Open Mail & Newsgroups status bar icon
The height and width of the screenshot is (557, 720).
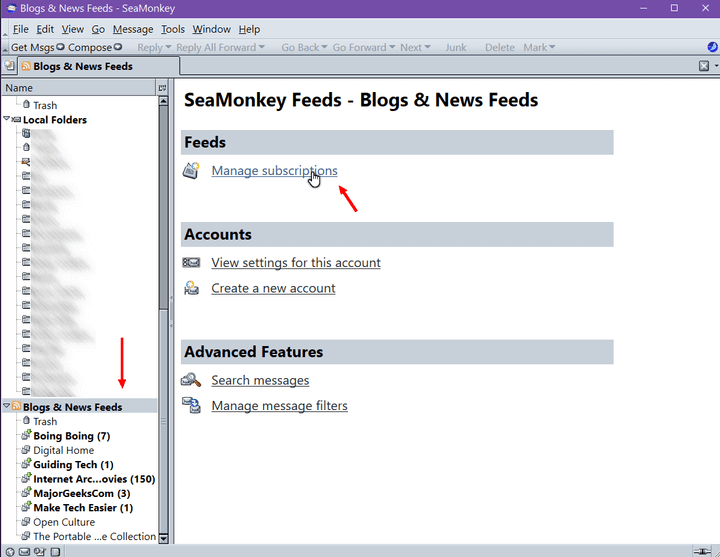(x=24, y=551)
